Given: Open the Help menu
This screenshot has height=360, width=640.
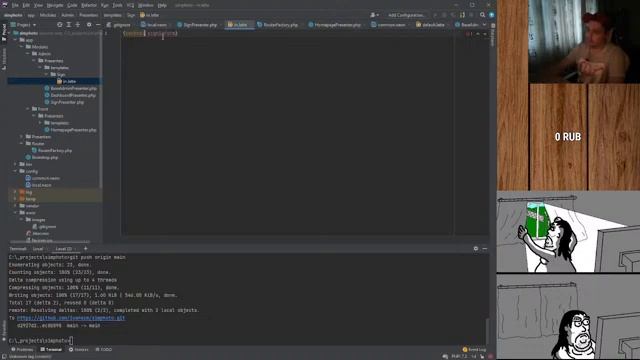Looking at the screenshot, I should (x=162, y=5).
